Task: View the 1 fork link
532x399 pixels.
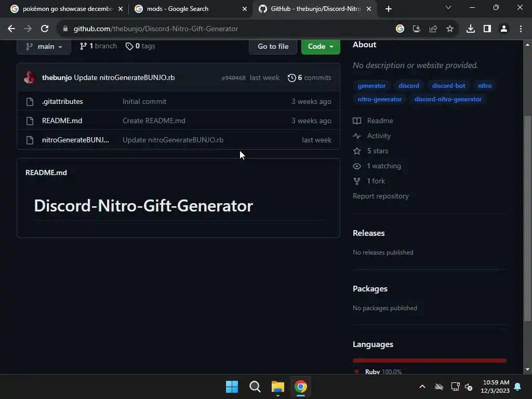Action: (369, 181)
